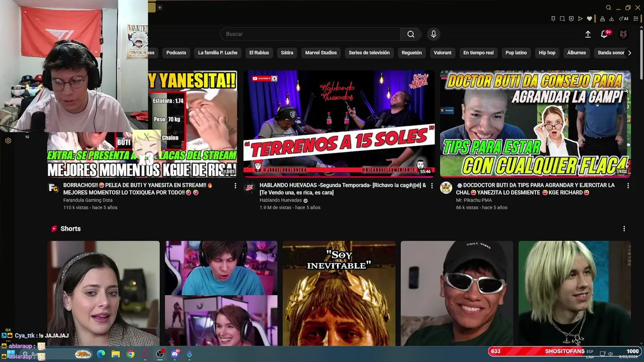The width and height of the screenshot is (644, 362).
Task: Select La familia P. Luche chip
Action: pyautogui.click(x=217, y=53)
